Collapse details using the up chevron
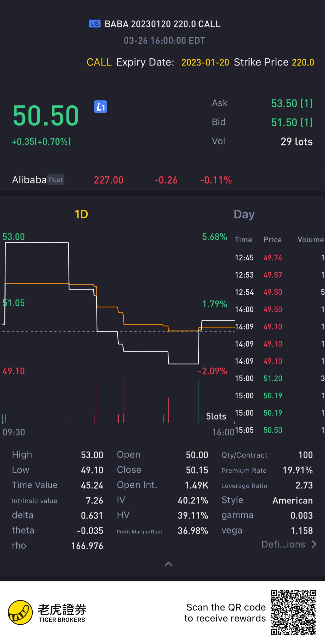The image size is (325, 644). pyautogui.click(x=168, y=564)
